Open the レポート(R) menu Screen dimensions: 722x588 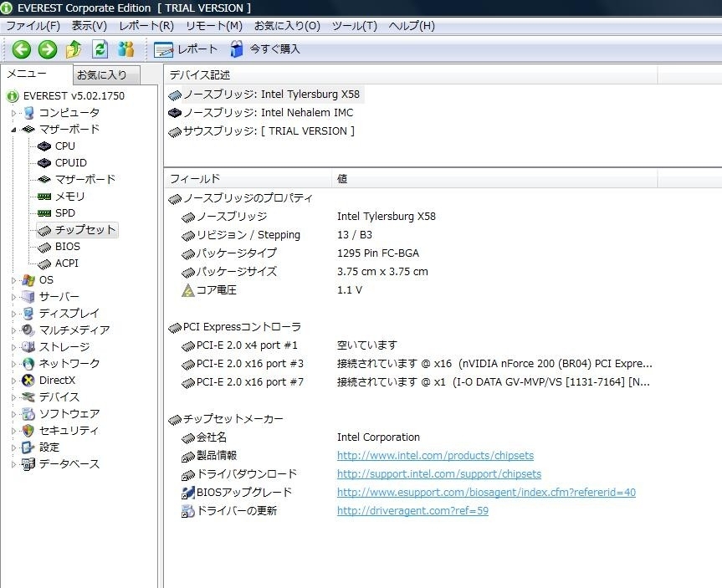click(x=146, y=26)
